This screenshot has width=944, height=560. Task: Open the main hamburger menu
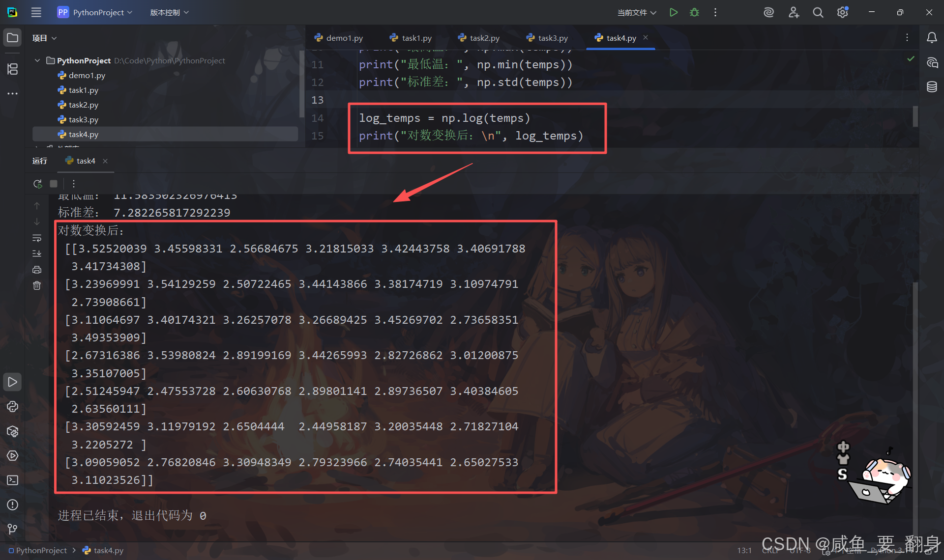coord(36,12)
